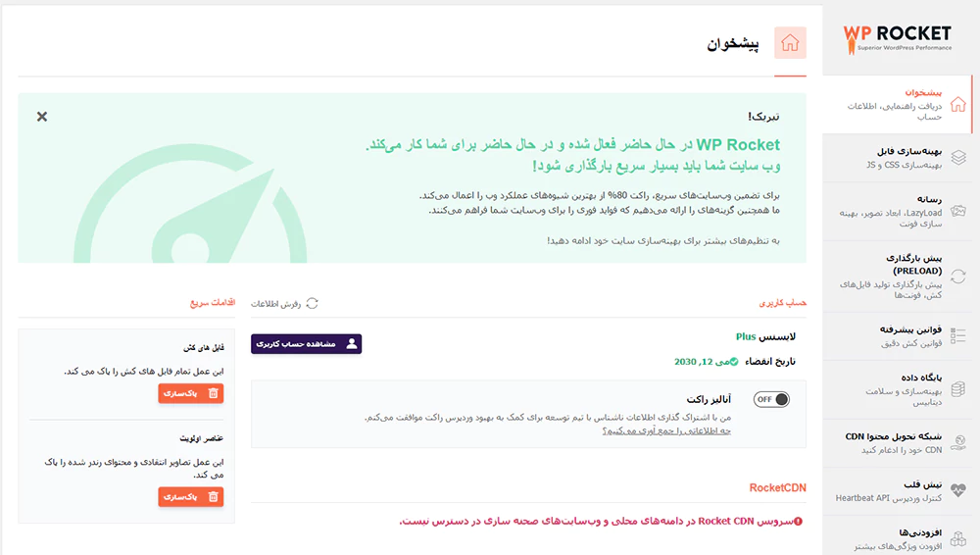Image resolution: width=980 pixels, height=555 pixels.
Task: Dismiss the congratulations banner with X
Action: pyautogui.click(x=42, y=117)
